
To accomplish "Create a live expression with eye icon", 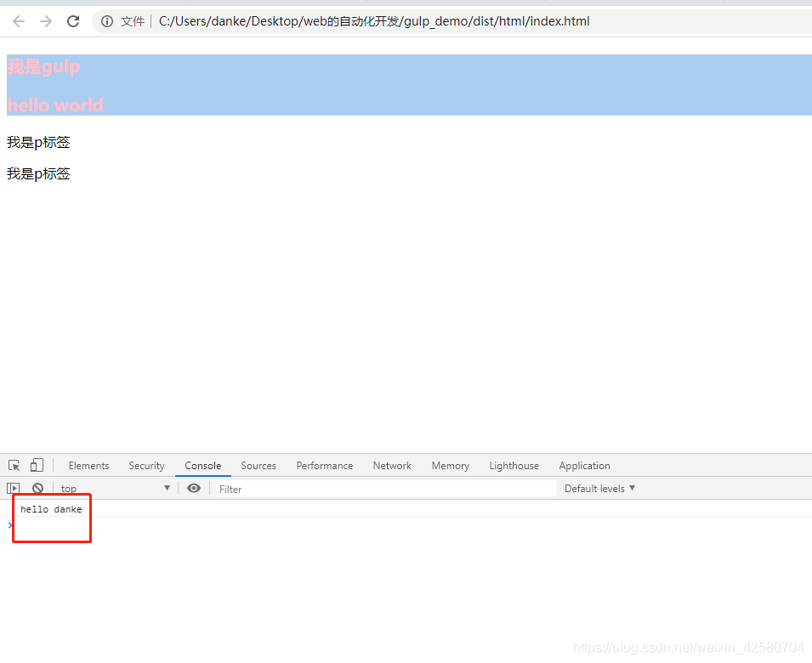I will (194, 488).
